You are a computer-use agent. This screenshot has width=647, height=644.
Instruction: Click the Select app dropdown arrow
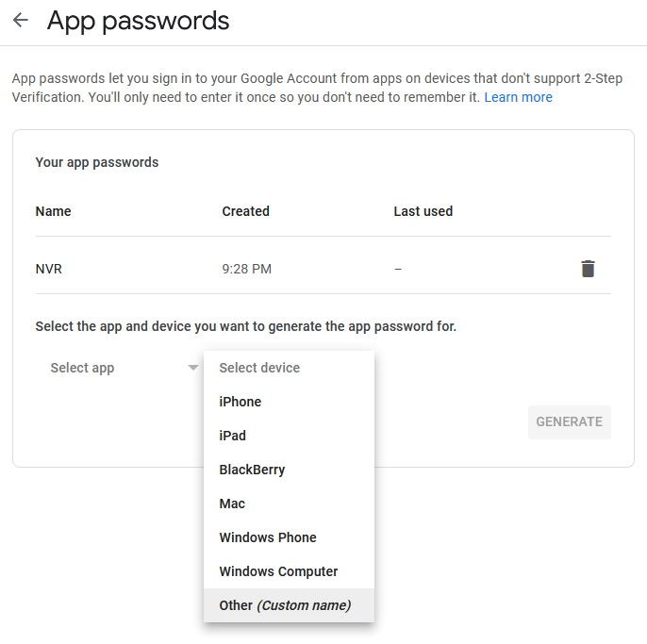(192, 367)
